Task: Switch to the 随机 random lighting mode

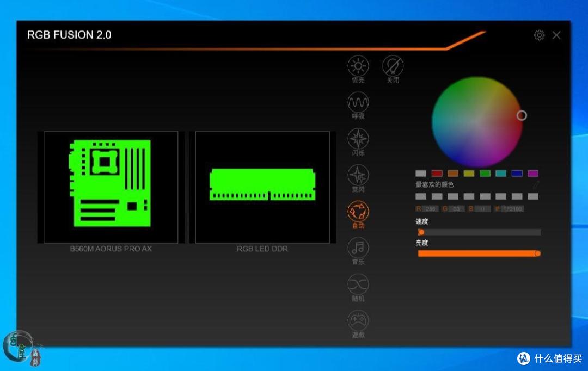Action: coord(358,287)
